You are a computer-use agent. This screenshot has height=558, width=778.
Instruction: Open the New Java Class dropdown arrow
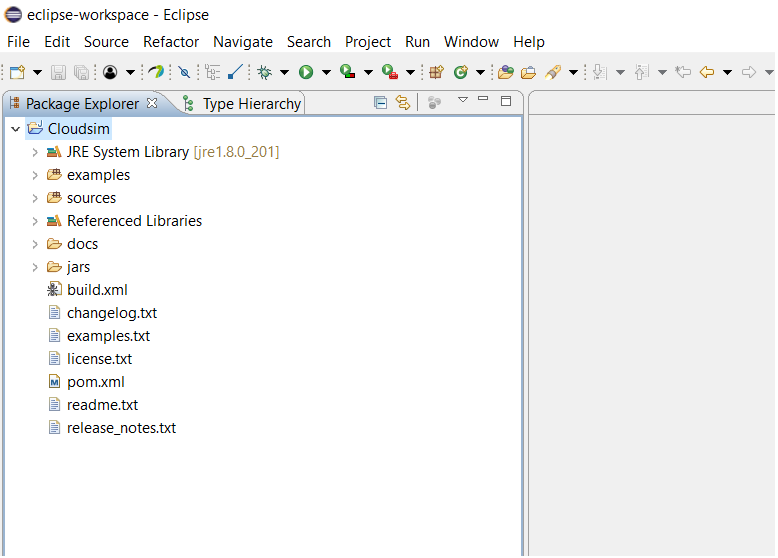(x=480, y=72)
